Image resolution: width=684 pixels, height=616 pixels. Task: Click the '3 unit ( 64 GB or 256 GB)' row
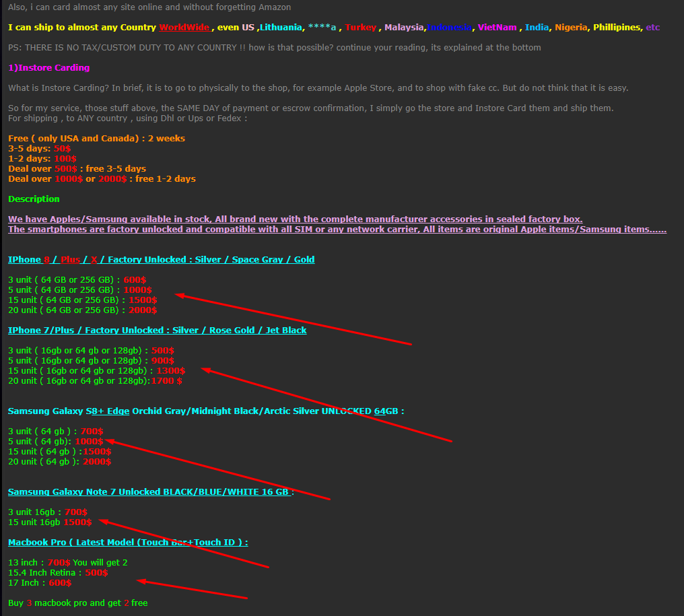[x=77, y=279]
